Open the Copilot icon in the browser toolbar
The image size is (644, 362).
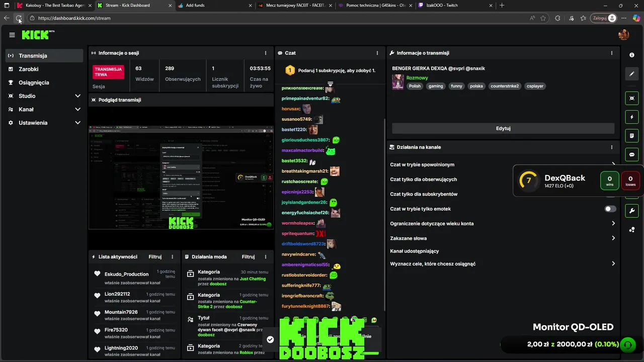[636, 18]
